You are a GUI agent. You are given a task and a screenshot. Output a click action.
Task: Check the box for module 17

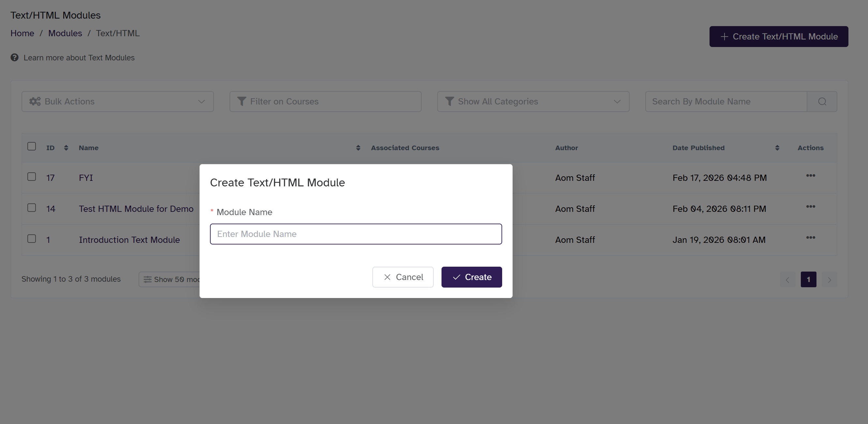tap(32, 177)
